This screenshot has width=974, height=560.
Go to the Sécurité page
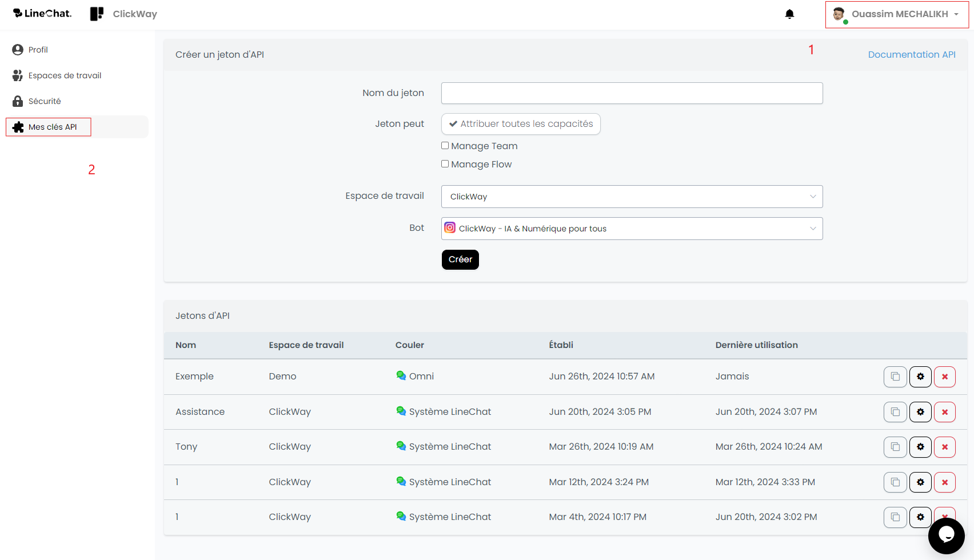45,101
